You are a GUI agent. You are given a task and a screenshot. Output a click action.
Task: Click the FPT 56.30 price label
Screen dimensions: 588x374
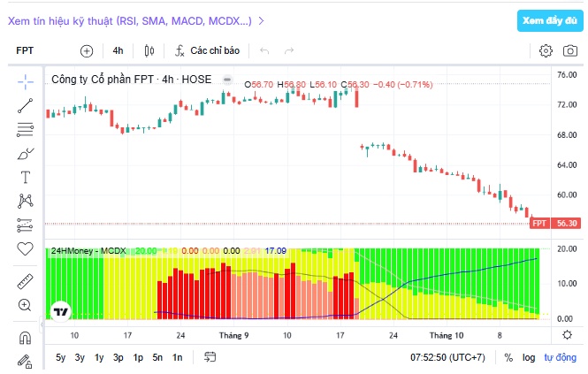click(x=555, y=223)
